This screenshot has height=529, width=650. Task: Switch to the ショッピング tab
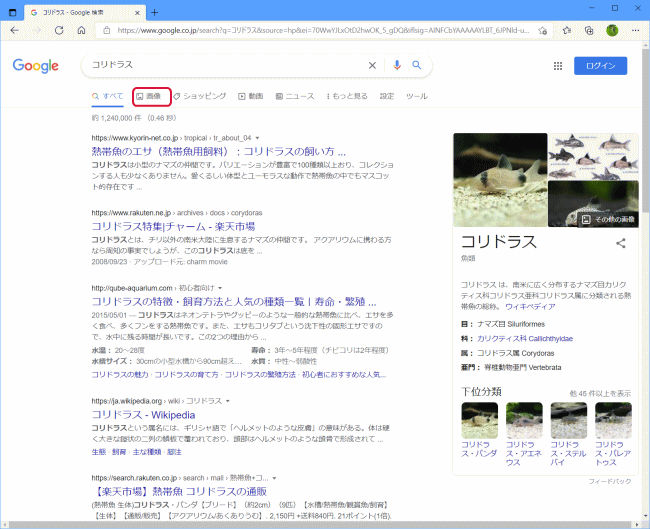[x=200, y=96]
